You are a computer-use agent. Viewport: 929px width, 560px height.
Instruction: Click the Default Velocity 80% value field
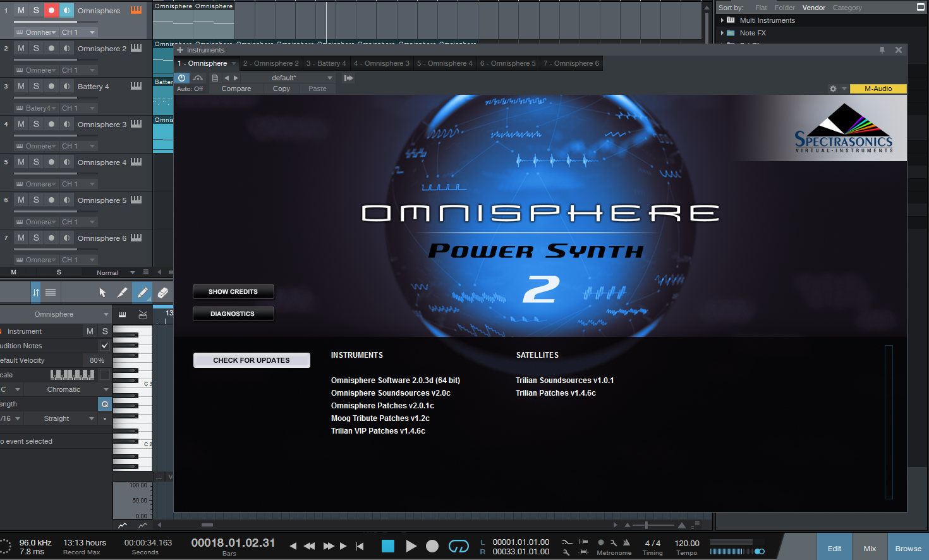[97, 360]
